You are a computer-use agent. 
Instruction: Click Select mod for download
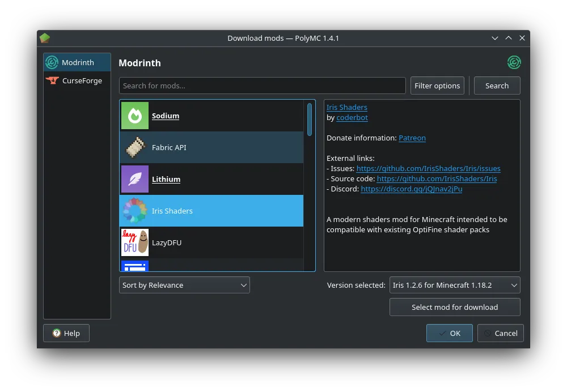(455, 307)
